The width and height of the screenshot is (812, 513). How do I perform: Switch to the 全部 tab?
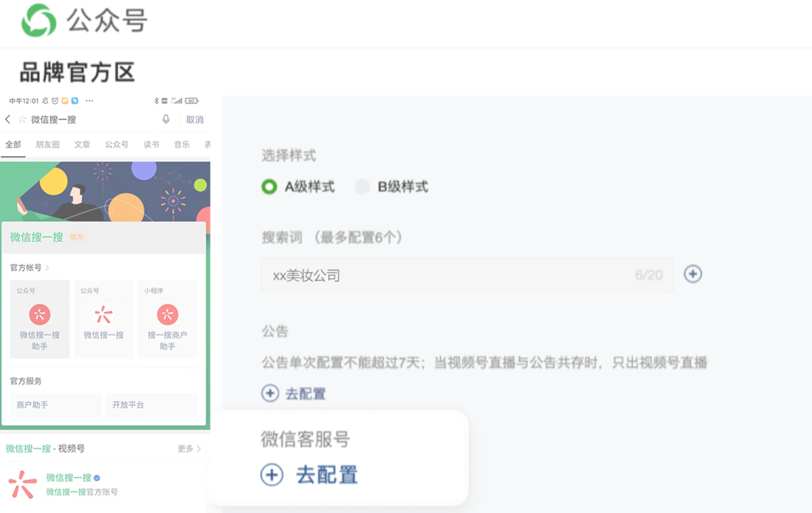tap(13, 144)
